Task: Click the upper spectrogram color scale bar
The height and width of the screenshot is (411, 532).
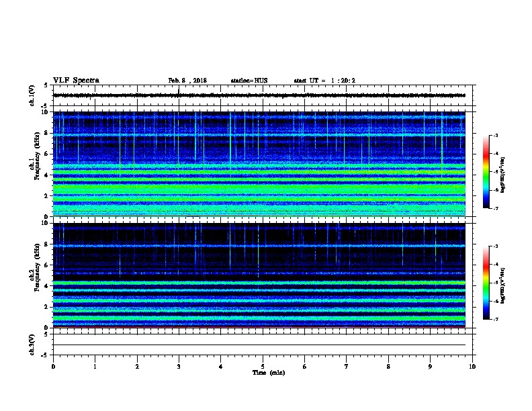Action: [486, 172]
